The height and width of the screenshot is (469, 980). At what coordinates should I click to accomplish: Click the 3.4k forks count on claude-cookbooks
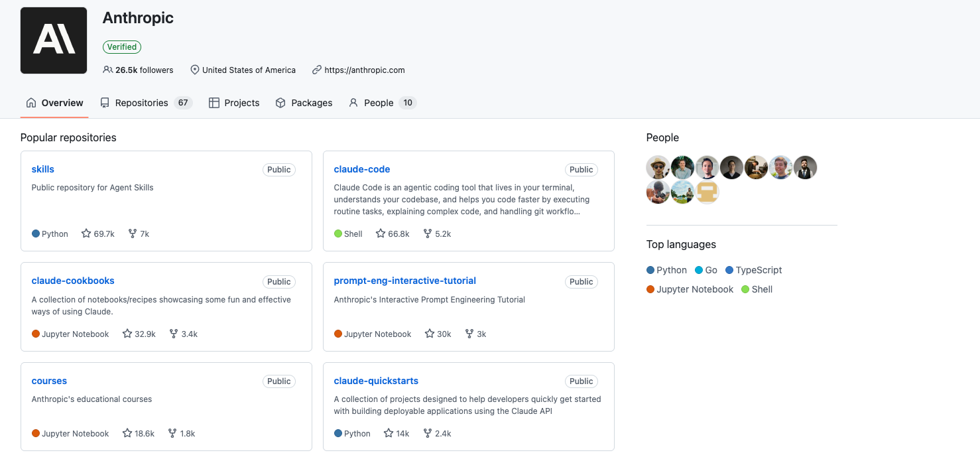[x=190, y=334]
